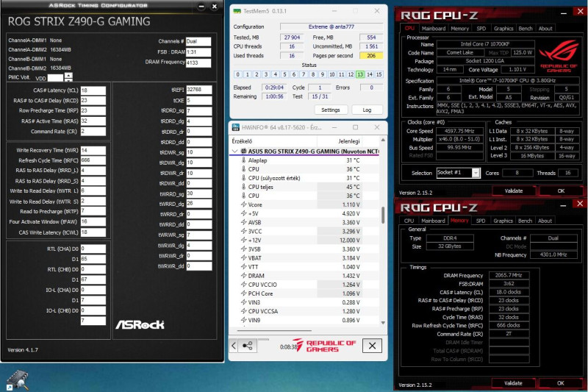The image size is (588, 392).
Task: Click Validate in the lower CPU-Z window
Action: click(513, 383)
